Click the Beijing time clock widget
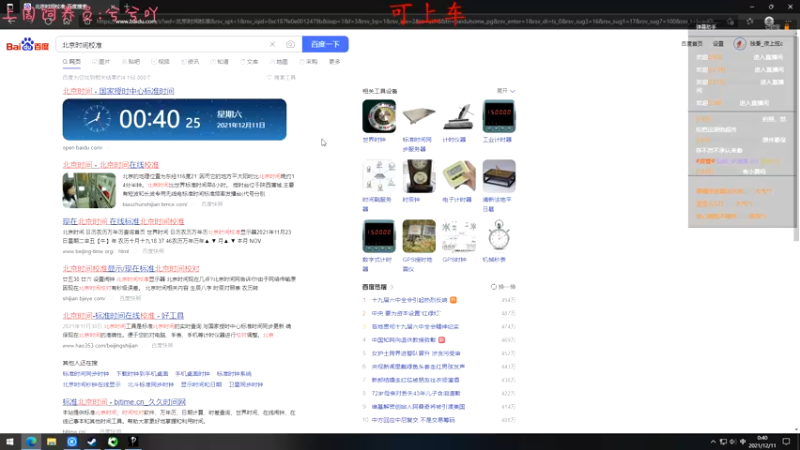Screen dimensions: 800x450 tap(174, 119)
